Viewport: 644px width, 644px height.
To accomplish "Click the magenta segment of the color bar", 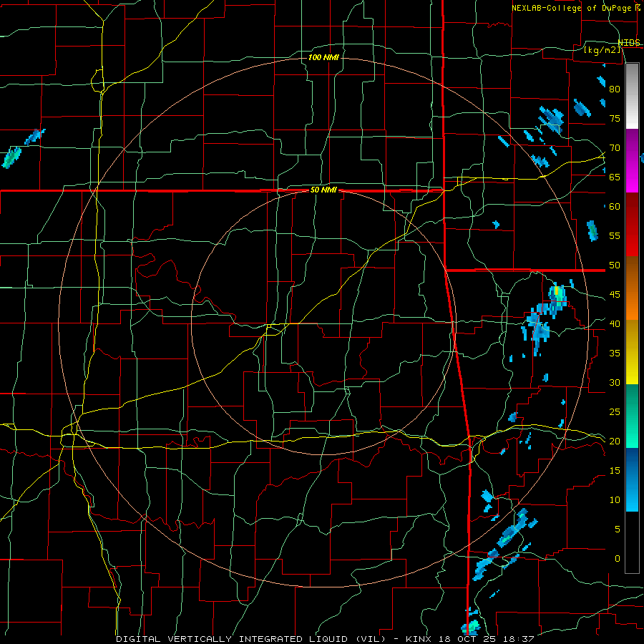I will pyautogui.click(x=632, y=160).
